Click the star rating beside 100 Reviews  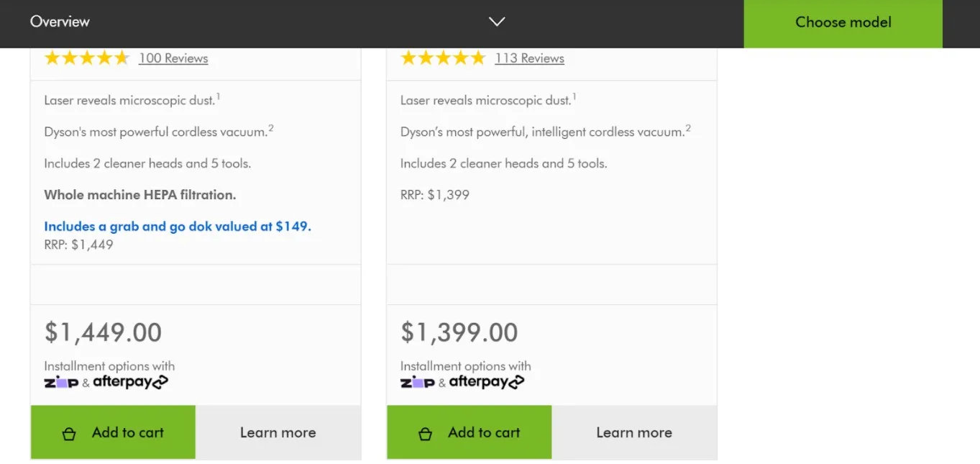point(86,58)
